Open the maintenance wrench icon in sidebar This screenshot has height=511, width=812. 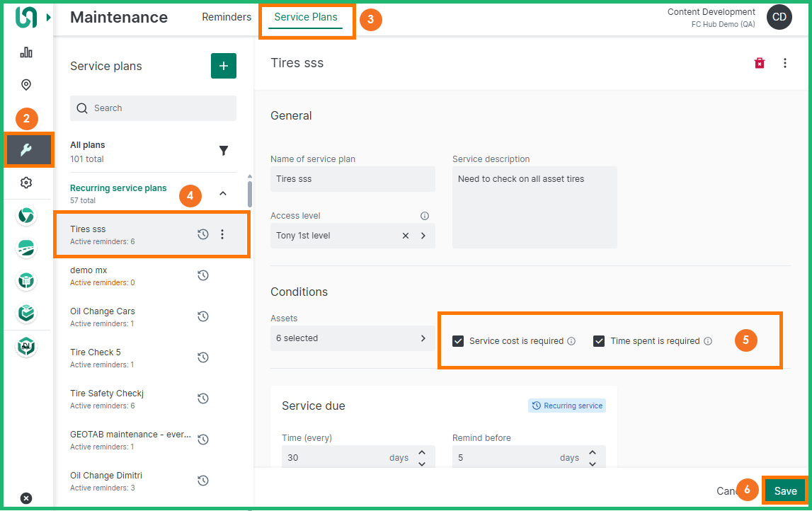pyautogui.click(x=26, y=150)
